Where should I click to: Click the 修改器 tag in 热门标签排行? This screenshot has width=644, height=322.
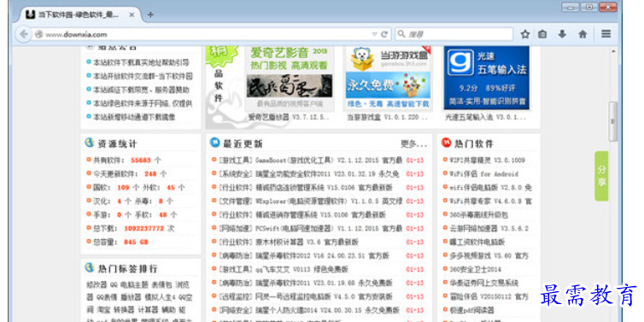coord(97,284)
